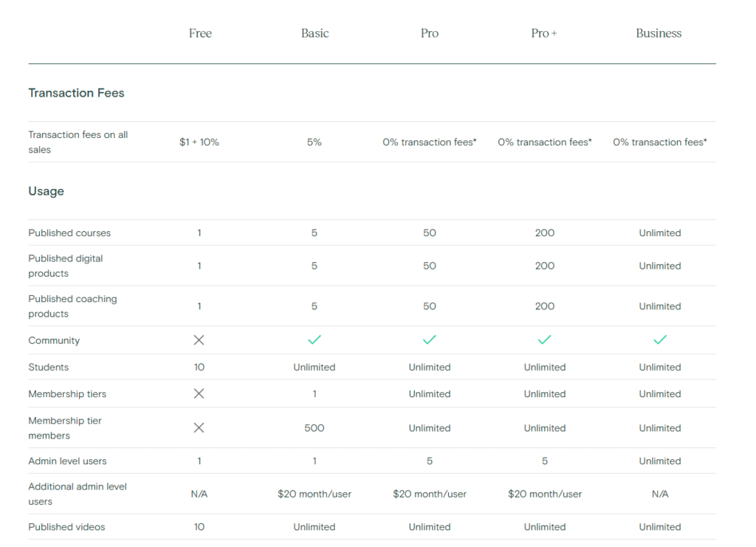Click the Pro plan Community checkmark
Image resolution: width=756 pixels, height=547 pixels.
tap(430, 340)
